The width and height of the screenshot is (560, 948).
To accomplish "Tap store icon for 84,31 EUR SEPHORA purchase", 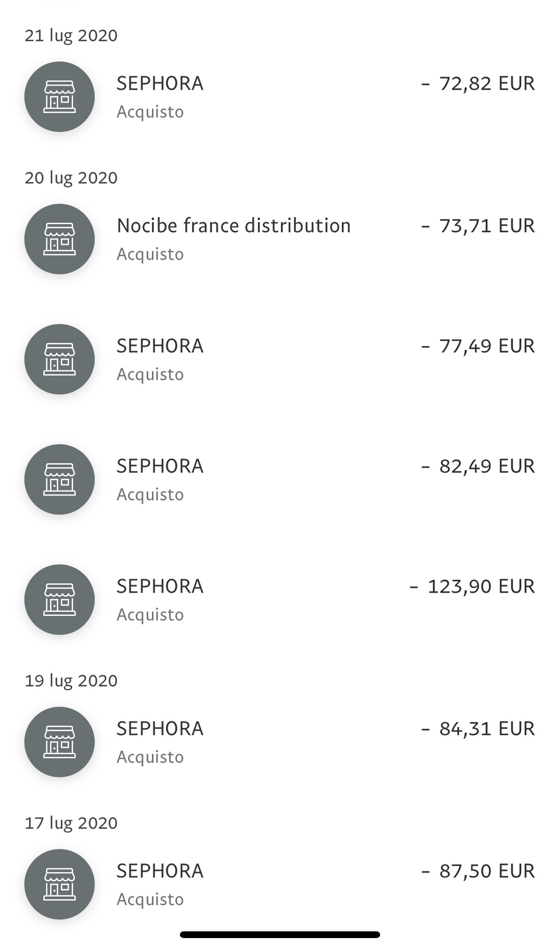I will click(59, 742).
